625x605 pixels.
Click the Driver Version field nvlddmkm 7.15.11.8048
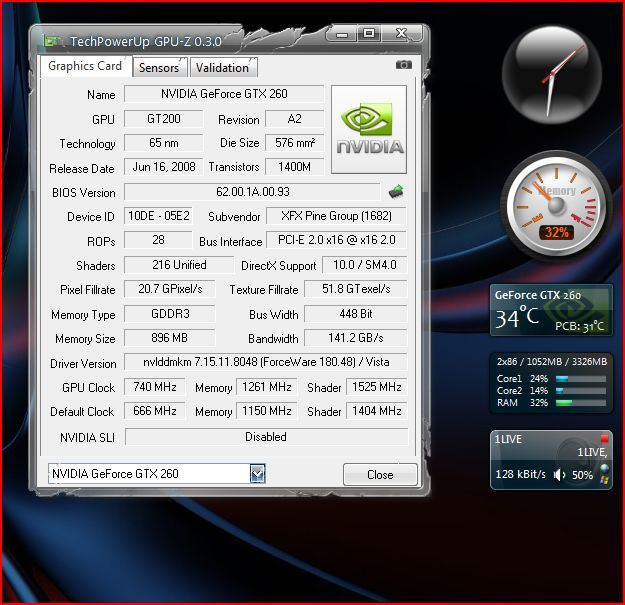266,362
